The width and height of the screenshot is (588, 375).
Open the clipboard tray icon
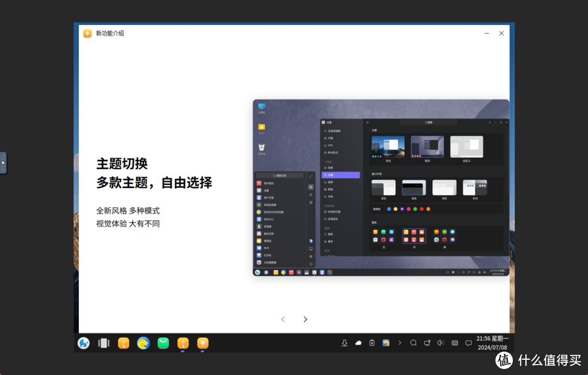pyautogui.click(x=371, y=343)
